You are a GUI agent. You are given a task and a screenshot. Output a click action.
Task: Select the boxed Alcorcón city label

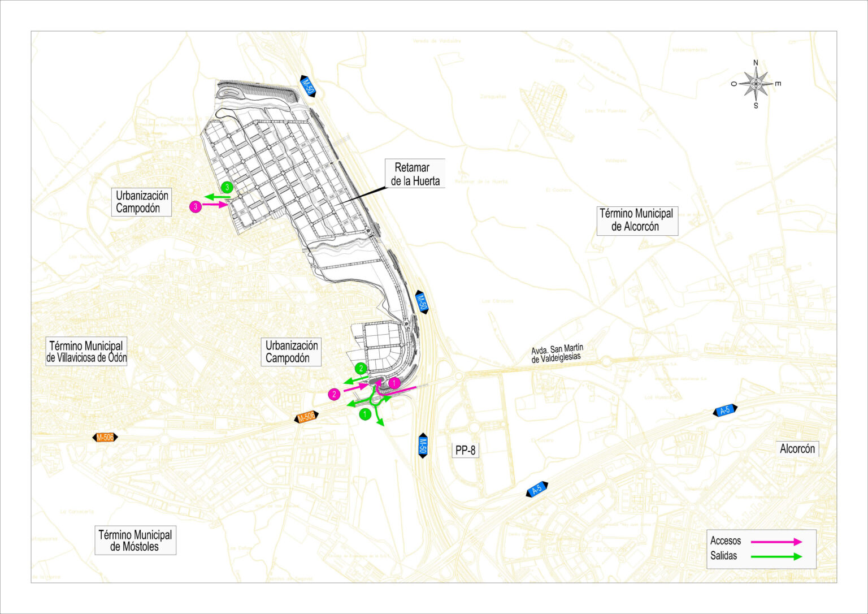[797, 449]
